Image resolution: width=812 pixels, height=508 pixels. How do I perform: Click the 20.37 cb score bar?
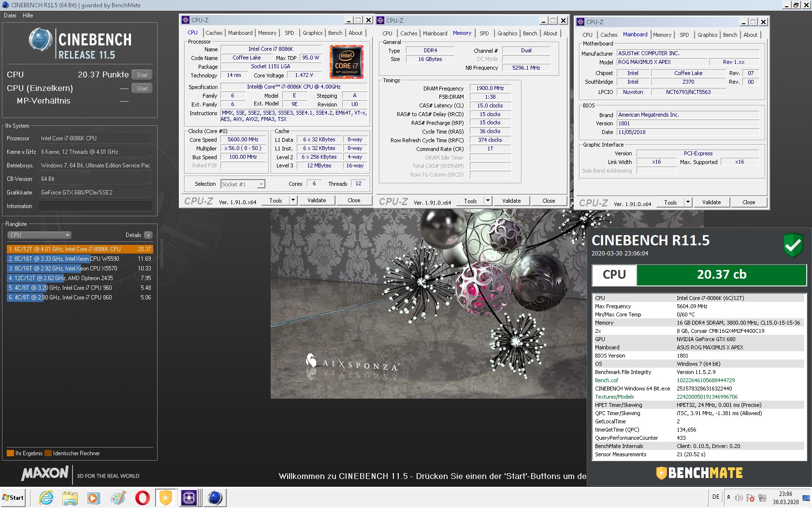click(721, 275)
